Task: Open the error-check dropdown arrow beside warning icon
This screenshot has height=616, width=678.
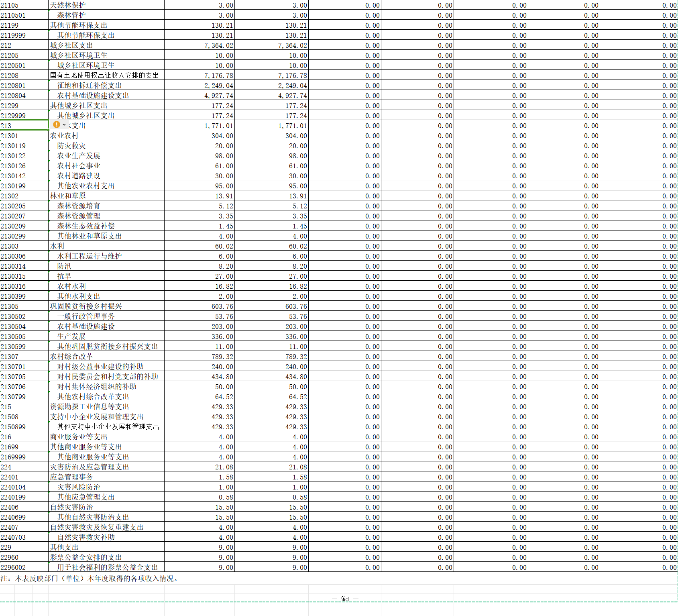Action: click(64, 125)
